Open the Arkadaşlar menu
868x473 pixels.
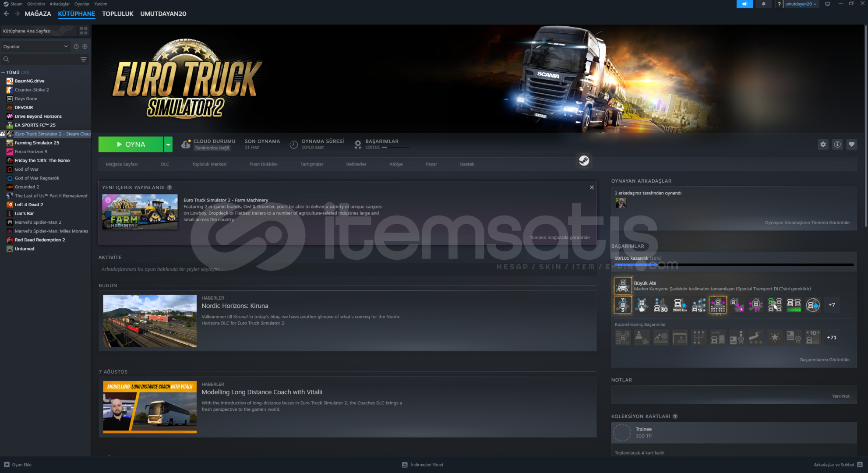[x=60, y=4]
